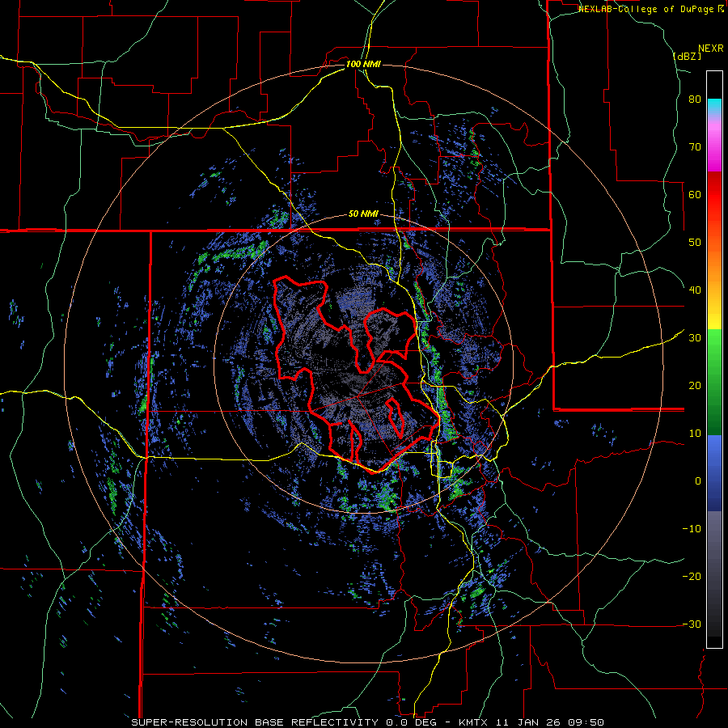This screenshot has height=728, width=728.
Task: Click the -10 value on the dBZ scale
Action: pos(692,529)
